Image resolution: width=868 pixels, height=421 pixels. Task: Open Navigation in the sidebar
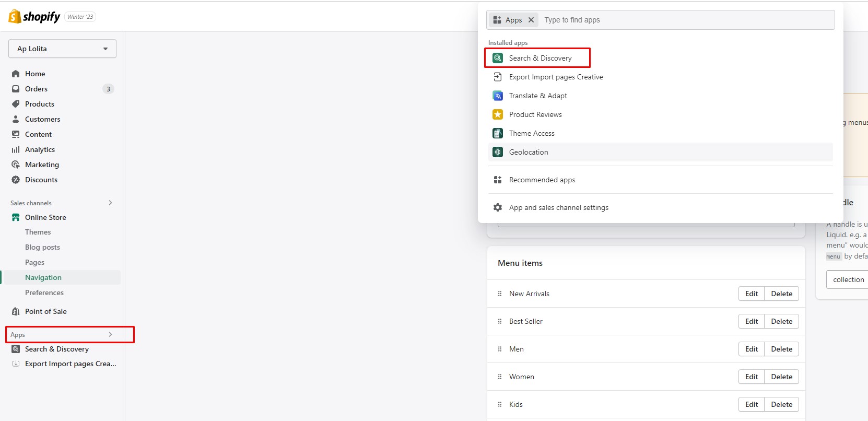[43, 277]
